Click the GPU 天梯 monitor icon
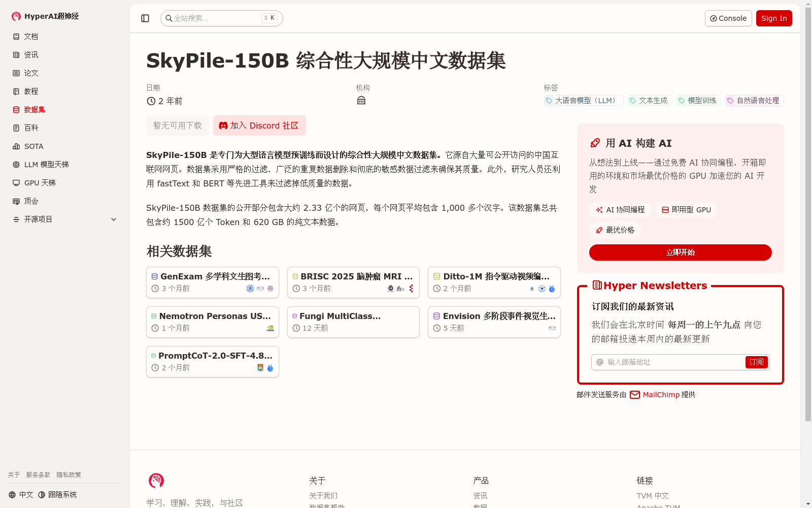 click(16, 183)
